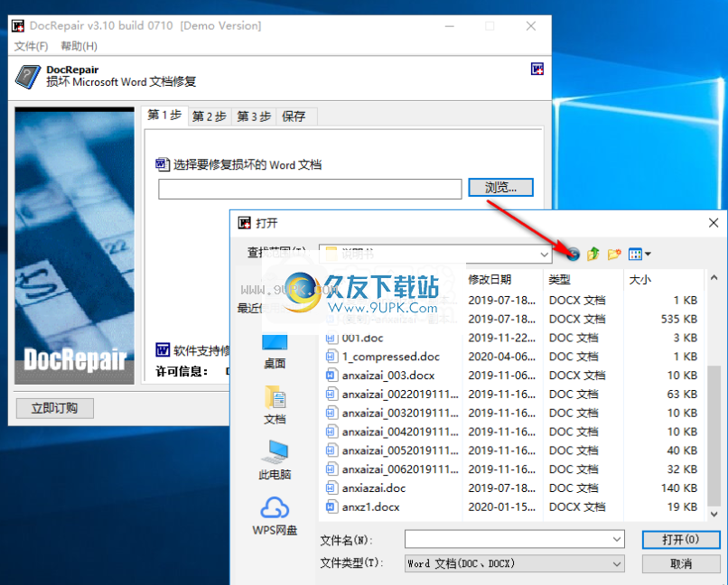
Task: Click file icon of 001.doc
Action: (331, 338)
